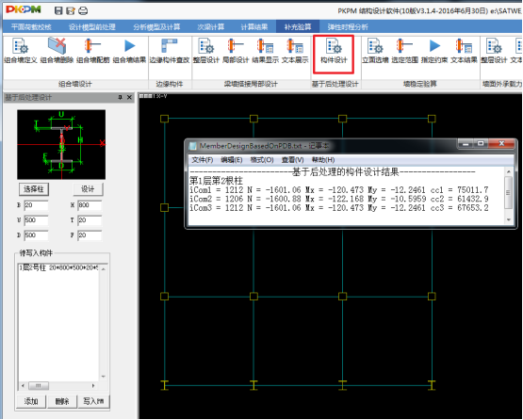Click the 设计 button
523x420 pixels.
[88, 189]
